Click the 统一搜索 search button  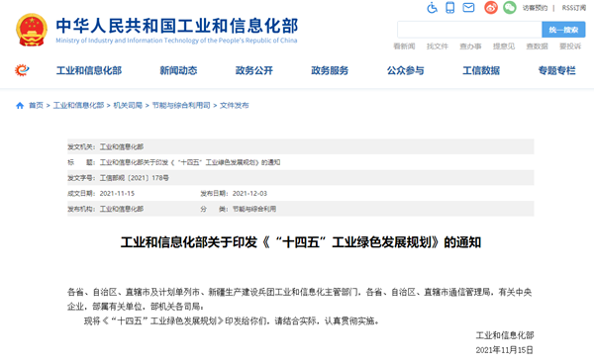(x=563, y=30)
